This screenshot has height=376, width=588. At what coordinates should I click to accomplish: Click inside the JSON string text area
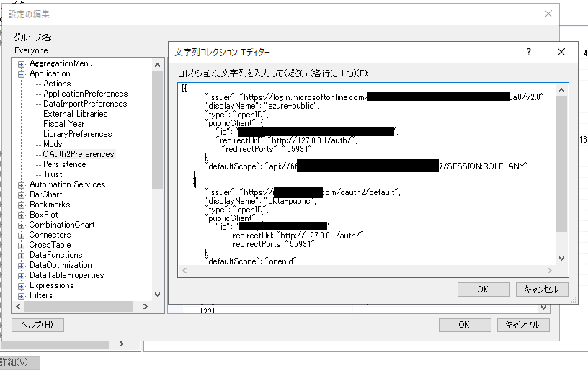tap(367, 174)
